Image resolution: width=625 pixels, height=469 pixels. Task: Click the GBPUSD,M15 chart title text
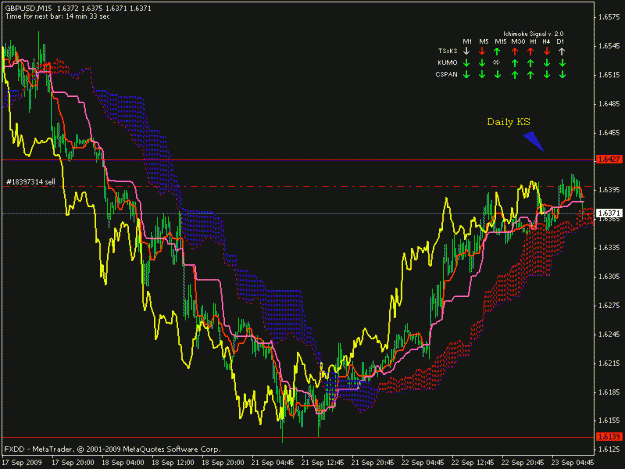pos(78,8)
